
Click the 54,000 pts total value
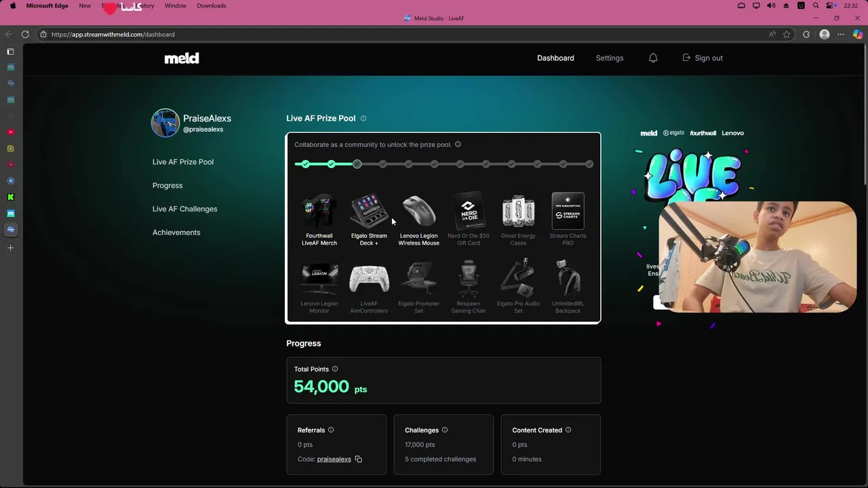pos(330,387)
